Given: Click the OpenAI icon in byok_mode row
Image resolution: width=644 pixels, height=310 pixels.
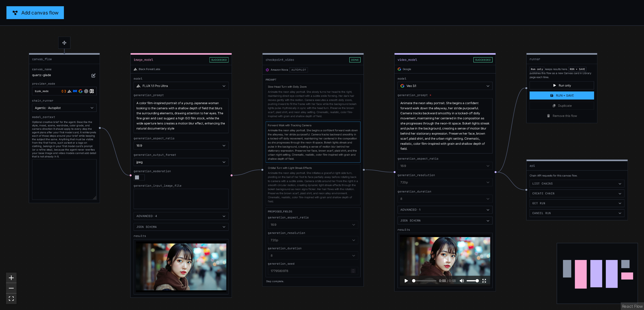Looking at the screenshot, I should point(86,91).
